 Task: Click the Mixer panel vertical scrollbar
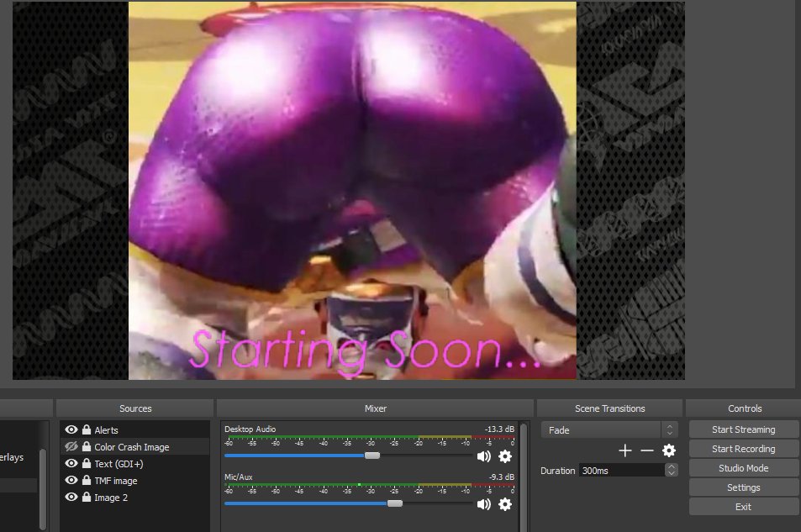[524, 478]
